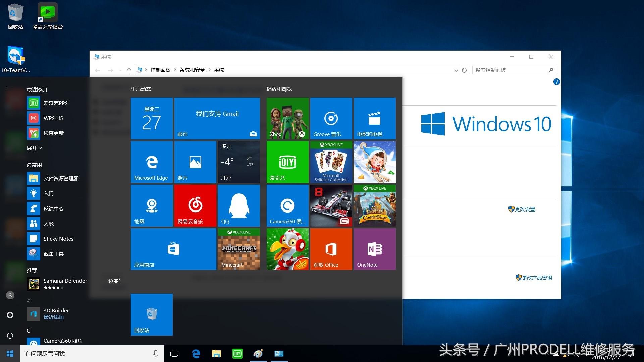Click the Cortana microphone icon

click(156, 354)
